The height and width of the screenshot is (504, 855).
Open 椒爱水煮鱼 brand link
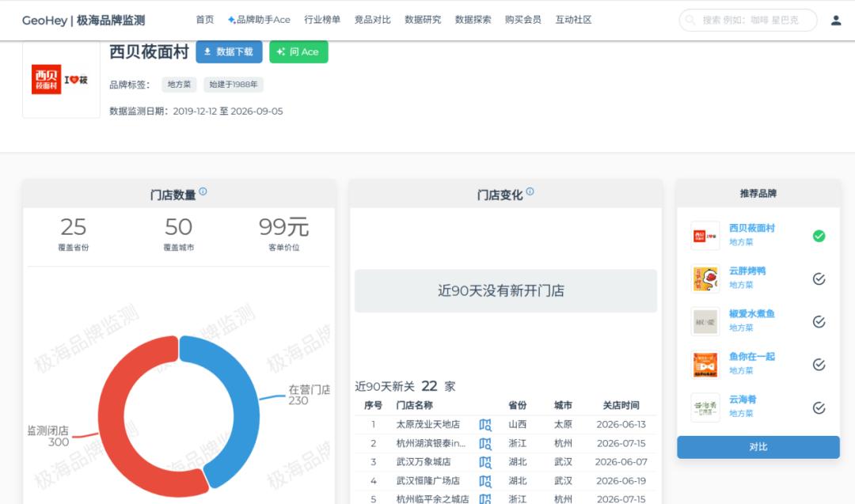[752, 313]
